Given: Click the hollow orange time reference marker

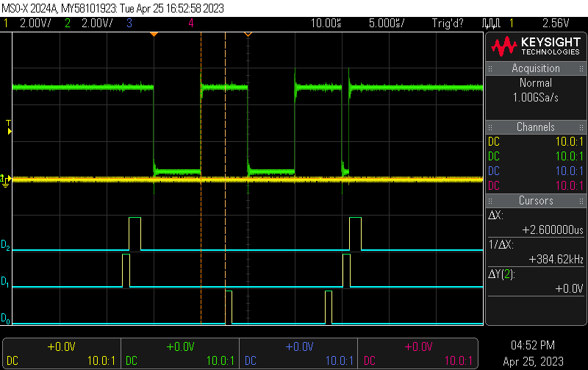Looking at the screenshot, I should click(248, 35).
